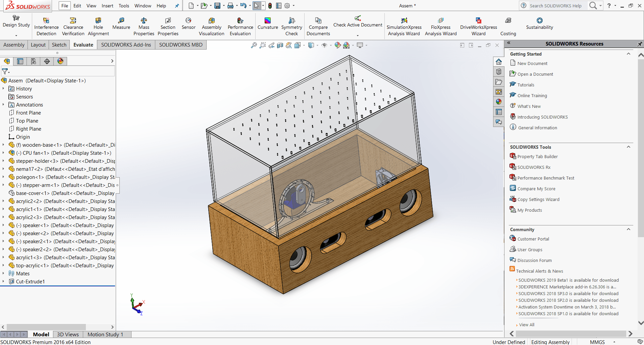Viewport: 644px width, 345px height.
Task: Pin the SOLIDWORKS Resources pane
Action: (640, 44)
